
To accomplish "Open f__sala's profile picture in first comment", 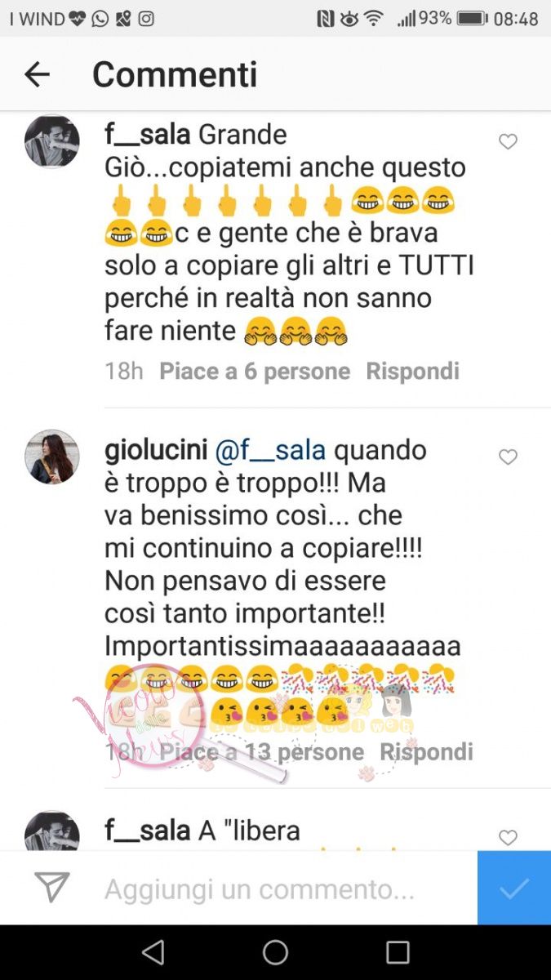I will coord(52,141).
